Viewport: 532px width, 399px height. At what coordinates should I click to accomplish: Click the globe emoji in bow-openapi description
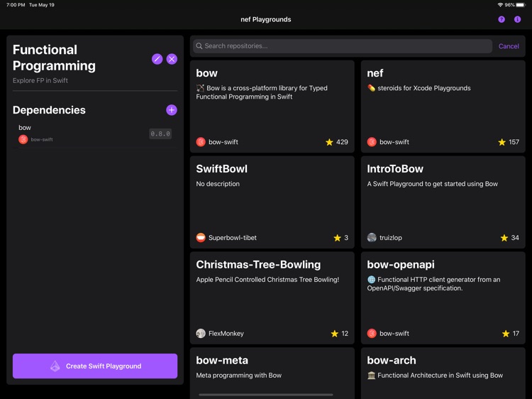(372, 280)
